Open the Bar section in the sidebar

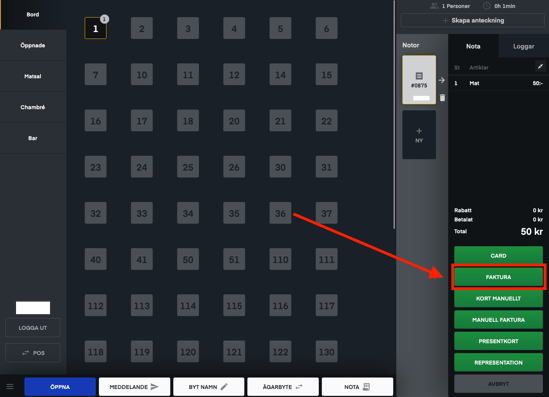pos(33,138)
